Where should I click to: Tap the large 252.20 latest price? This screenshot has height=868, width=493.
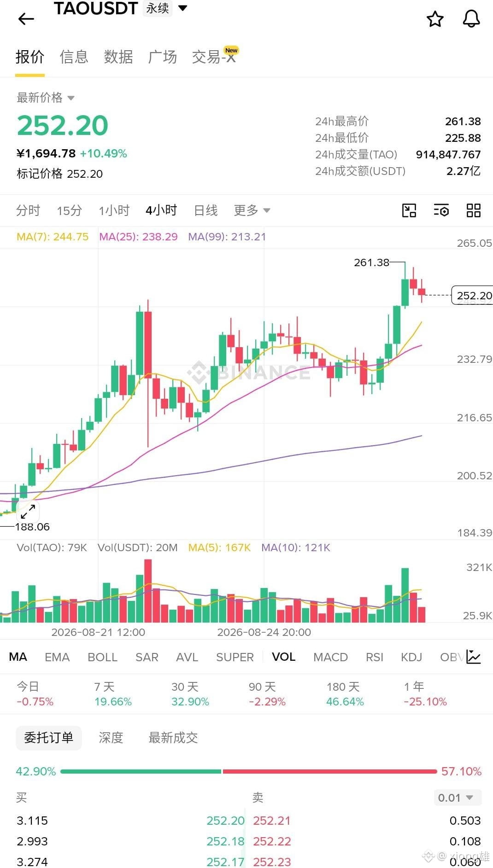tap(63, 125)
